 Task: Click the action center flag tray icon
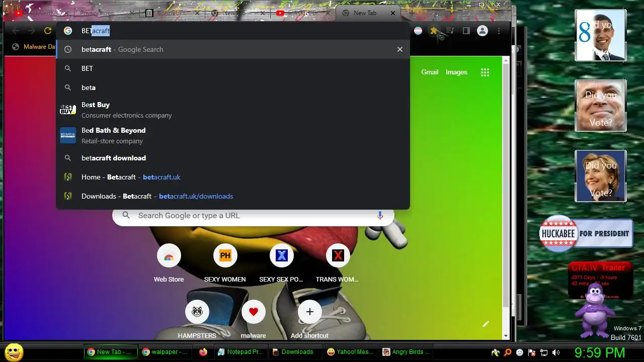coord(532,352)
